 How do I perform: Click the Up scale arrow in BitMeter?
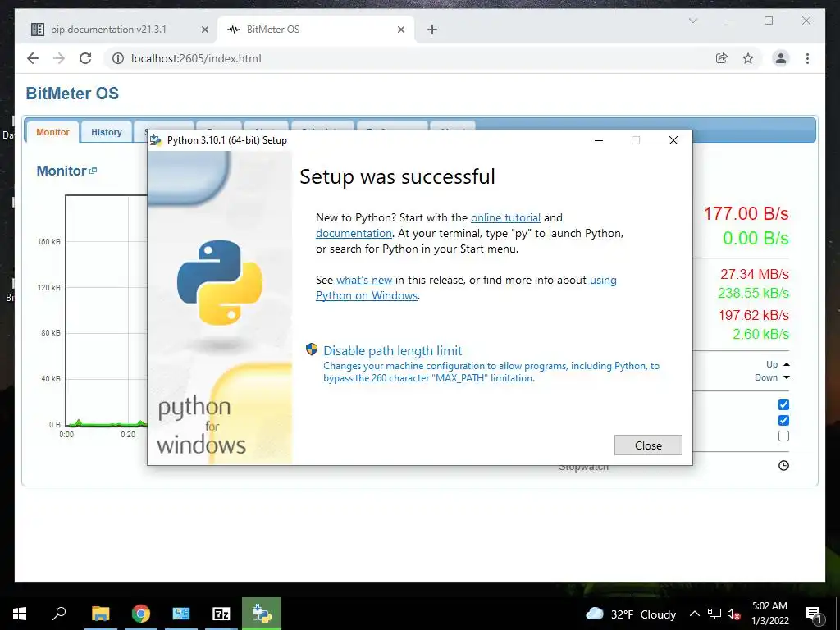[787, 364]
